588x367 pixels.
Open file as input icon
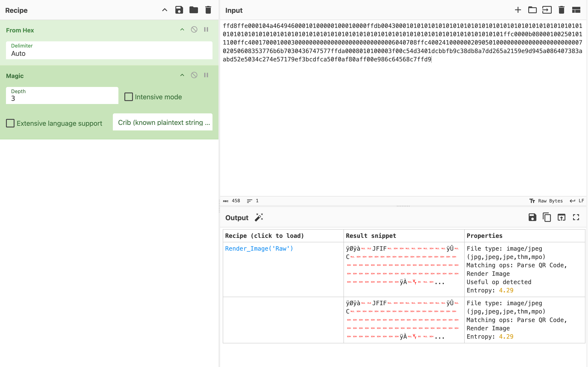[547, 10]
